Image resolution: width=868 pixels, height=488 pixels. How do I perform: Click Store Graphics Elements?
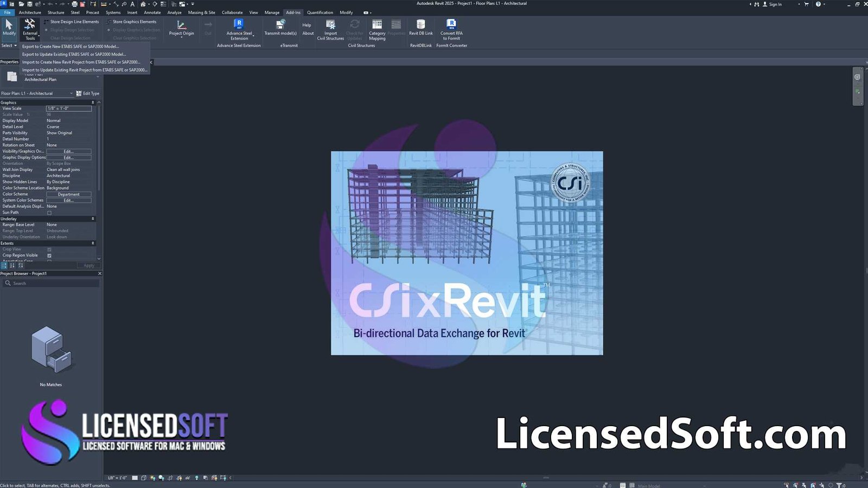point(131,22)
